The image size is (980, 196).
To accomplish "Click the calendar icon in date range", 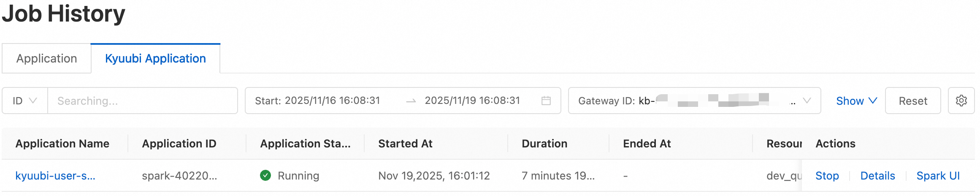I will tap(546, 101).
